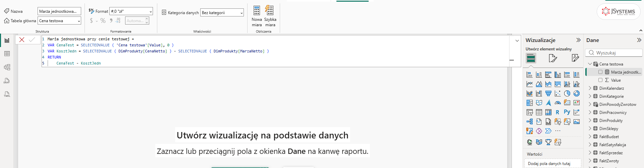Select Treemap visual
Viewport: 644px width, 168px height.
pos(530,103)
